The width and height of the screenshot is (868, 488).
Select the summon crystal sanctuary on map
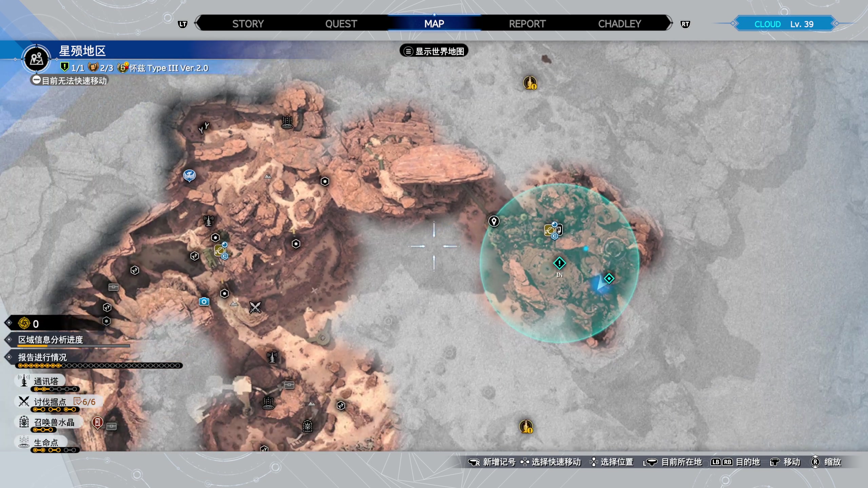[x=307, y=426]
